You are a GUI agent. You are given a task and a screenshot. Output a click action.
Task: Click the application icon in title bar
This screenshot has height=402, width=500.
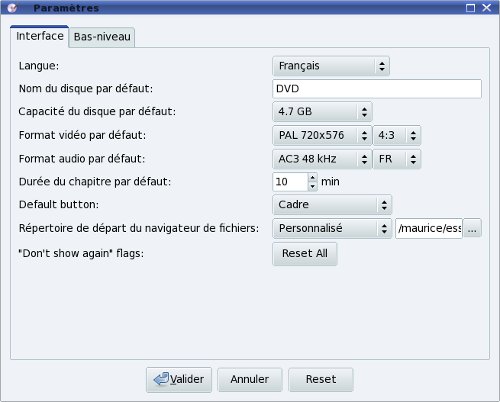click(12, 8)
